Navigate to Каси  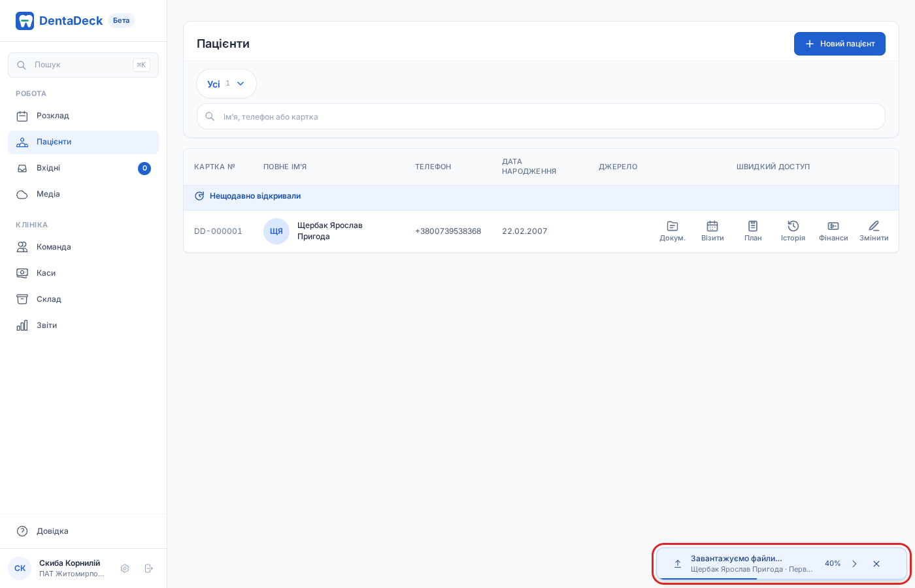(83, 273)
